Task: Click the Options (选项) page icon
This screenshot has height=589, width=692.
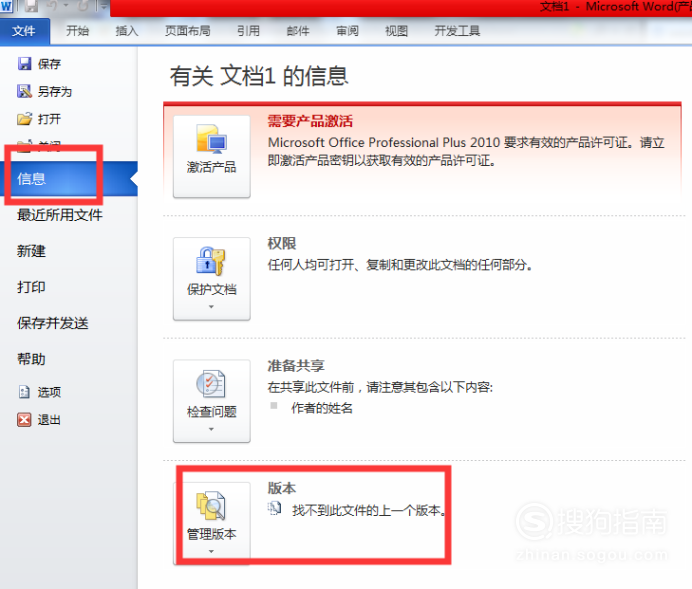Action: pos(24,392)
